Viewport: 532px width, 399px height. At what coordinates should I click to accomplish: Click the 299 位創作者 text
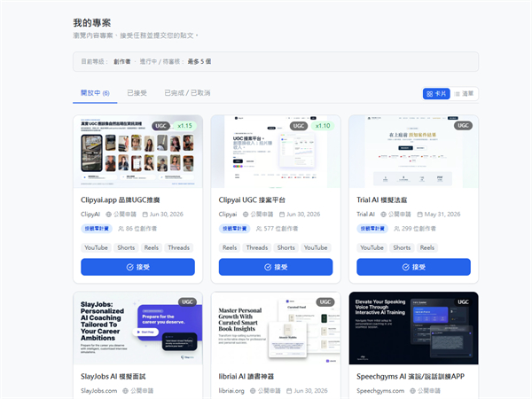pyautogui.click(x=419, y=229)
